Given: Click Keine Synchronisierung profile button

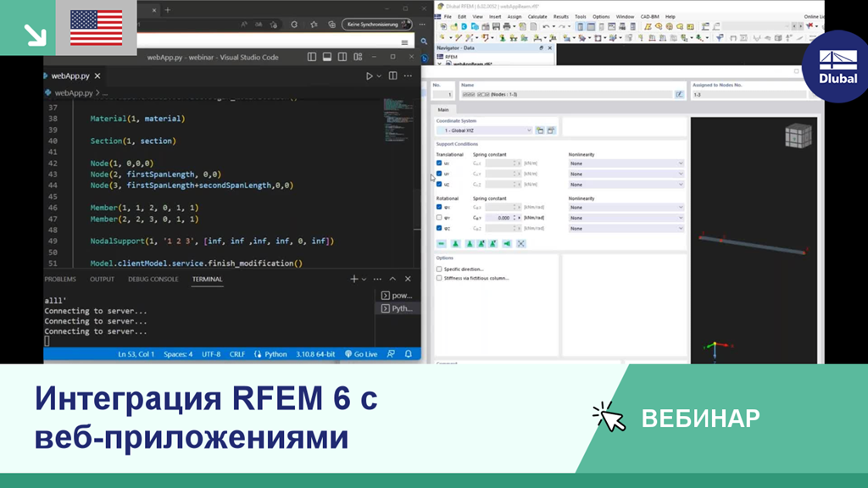Looking at the screenshot, I should [x=376, y=25].
